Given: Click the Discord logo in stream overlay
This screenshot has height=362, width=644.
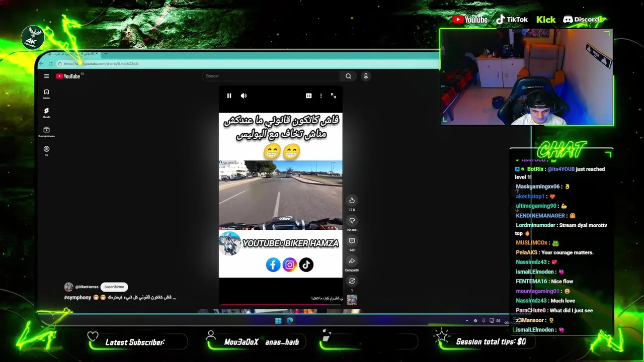Looking at the screenshot, I should [x=582, y=20].
